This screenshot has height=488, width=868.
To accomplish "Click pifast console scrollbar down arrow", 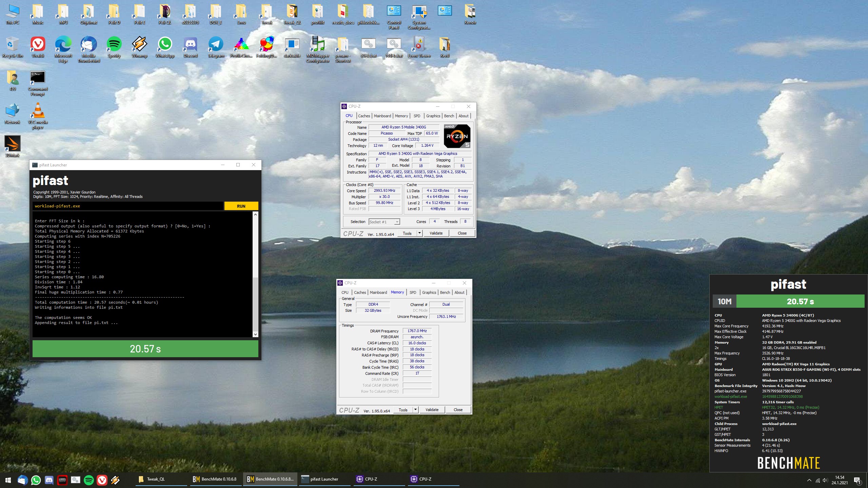I will (255, 334).
